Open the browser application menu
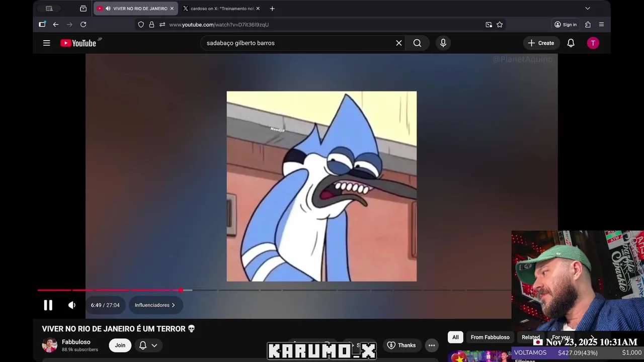This screenshot has height=362, width=644. [601, 25]
